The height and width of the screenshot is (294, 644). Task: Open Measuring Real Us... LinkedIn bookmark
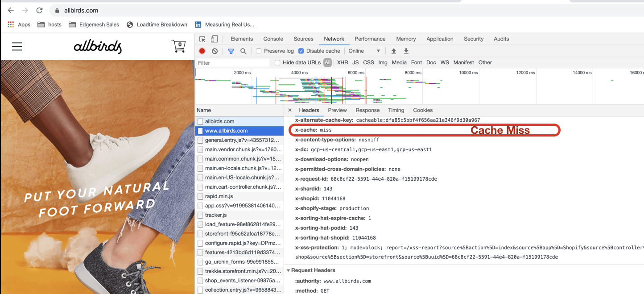tap(224, 25)
